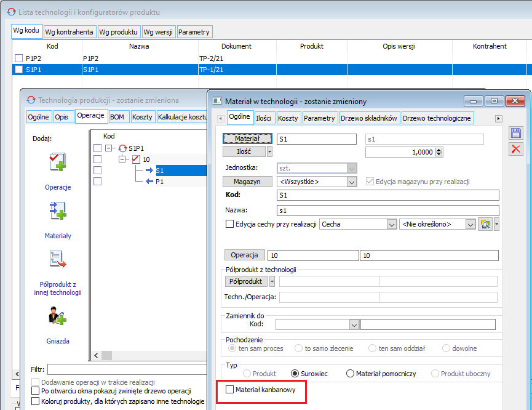Collapse the S1P1 tree node
The image size is (532, 410).
click(109, 148)
